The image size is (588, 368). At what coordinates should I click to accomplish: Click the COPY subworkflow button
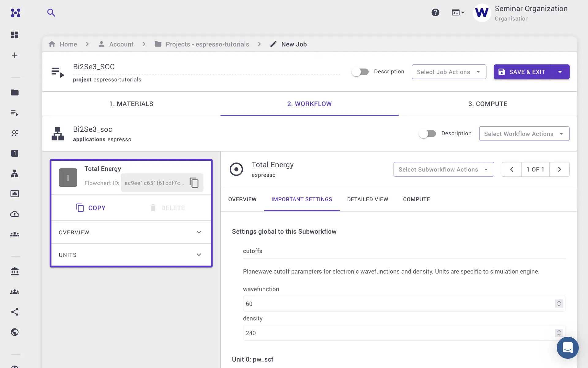tap(91, 208)
